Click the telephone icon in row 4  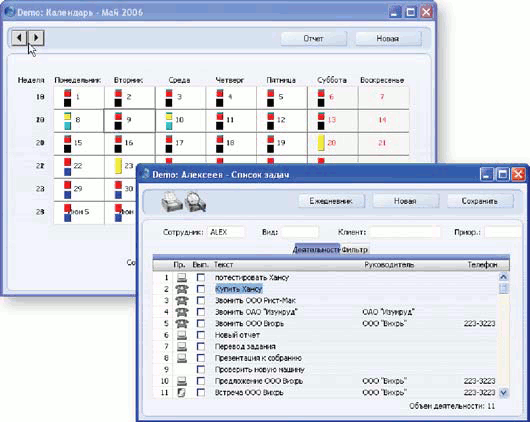pyautogui.click(x=182, y=312)
